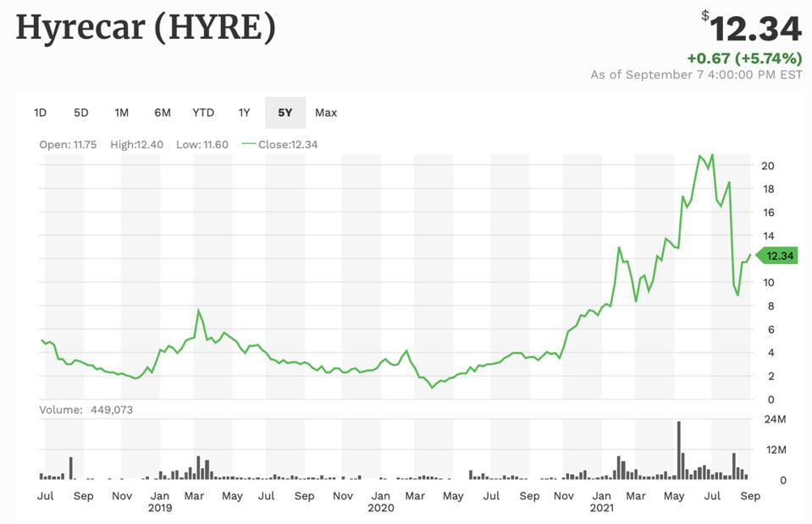Click the $12.34 headline price
This screenshot has height=524, width=812.
click(754, 29)
